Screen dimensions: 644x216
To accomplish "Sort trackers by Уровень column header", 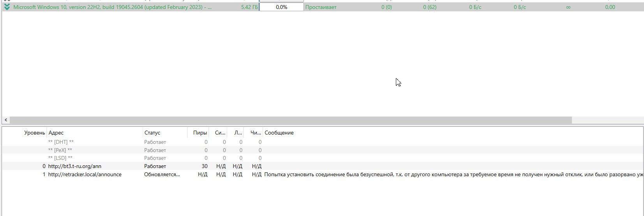I will pos(34,133).
